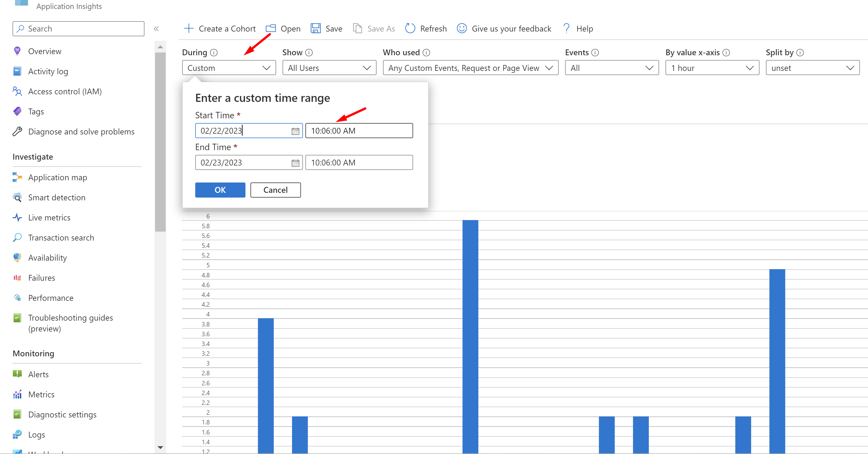This screenshot has width=868, height=454.
Task: Click the Application map icon
Action: [17, 177]
